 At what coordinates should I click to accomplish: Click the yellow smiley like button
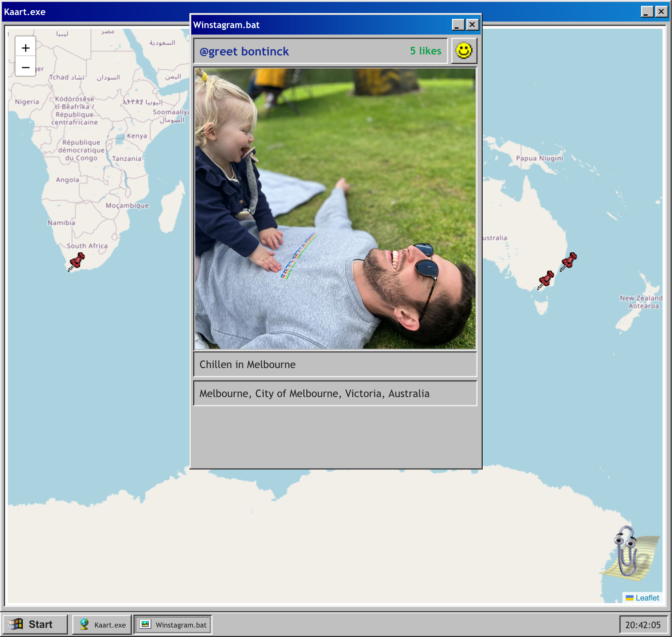[464, 51]
